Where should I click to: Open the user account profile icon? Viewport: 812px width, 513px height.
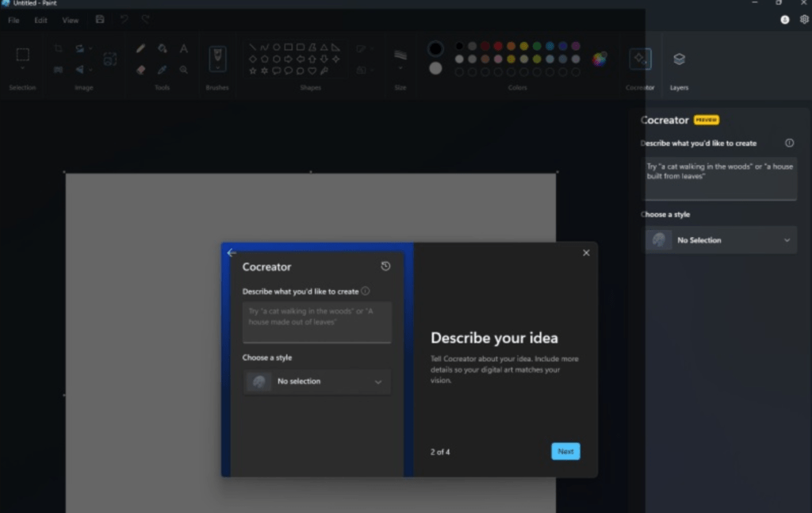tap(785, 20)
